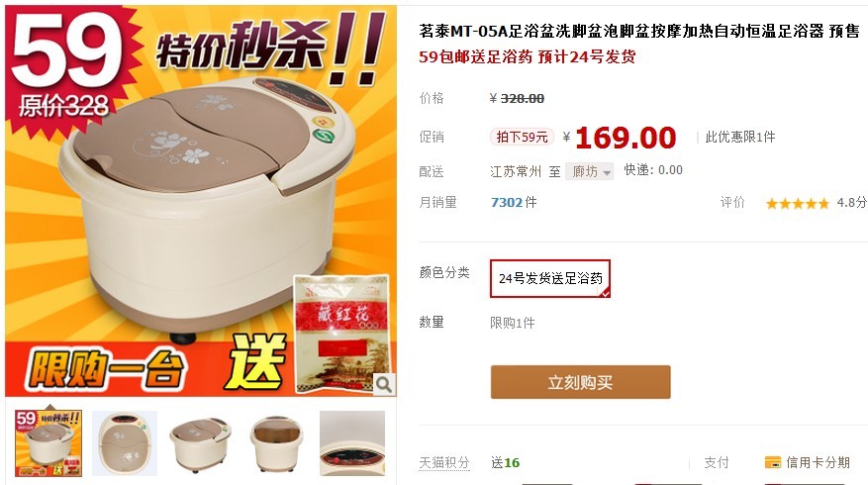Click the 信用卡分期 payment link
The height and width of the screenshot is (485, 868).
coord(818,462)
